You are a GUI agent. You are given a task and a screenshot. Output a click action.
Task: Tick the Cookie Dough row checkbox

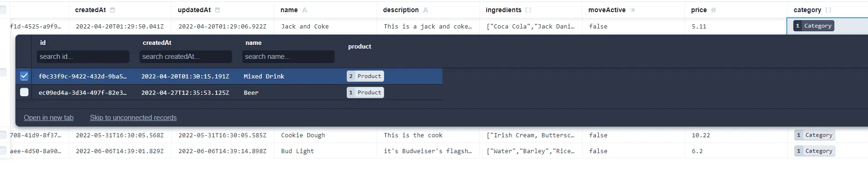[3, 135]
